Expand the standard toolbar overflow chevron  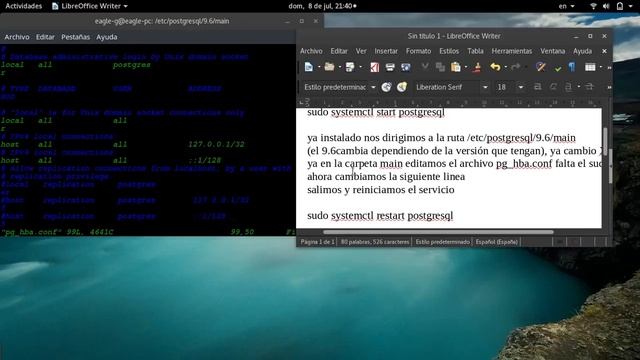[609, 67]
